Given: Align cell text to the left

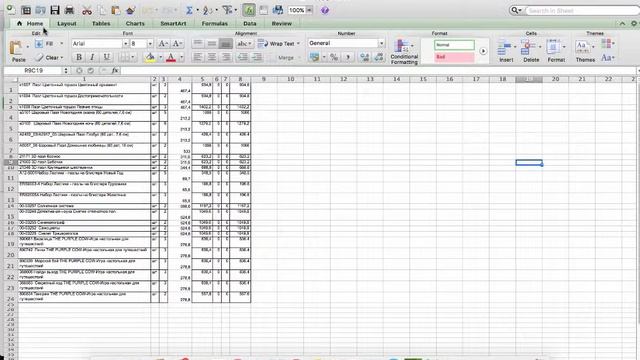Looking at the screenshot, I should (198, 57).
